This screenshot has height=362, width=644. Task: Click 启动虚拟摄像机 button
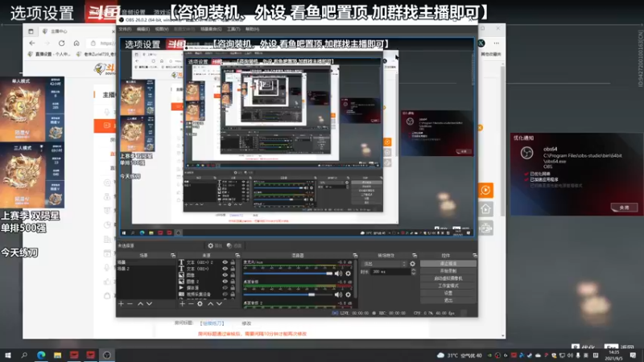point(448,278)
